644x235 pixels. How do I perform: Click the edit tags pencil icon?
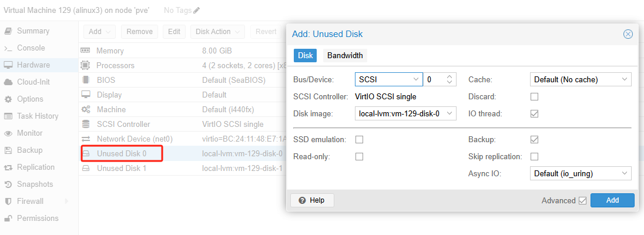coord(197,11)
